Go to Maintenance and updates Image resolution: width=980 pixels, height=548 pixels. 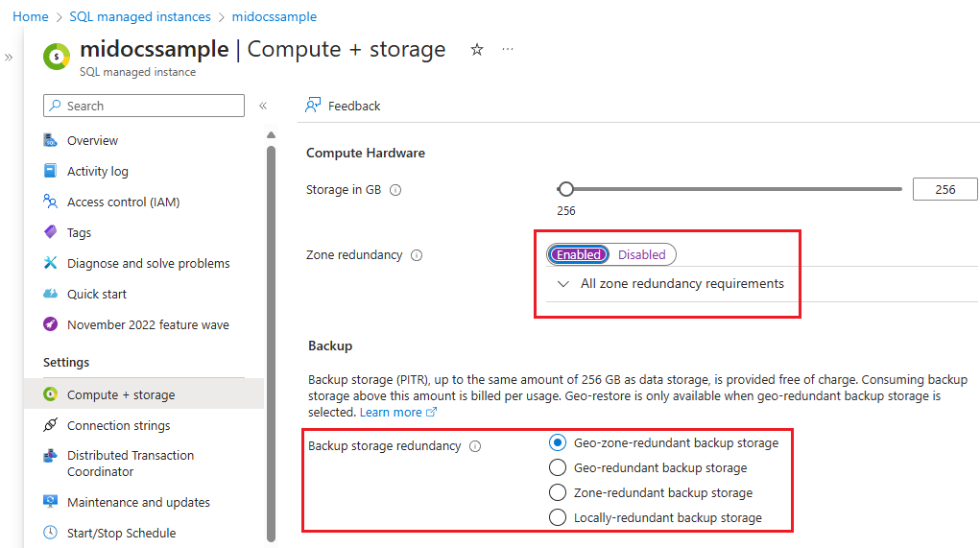point(138,502)
